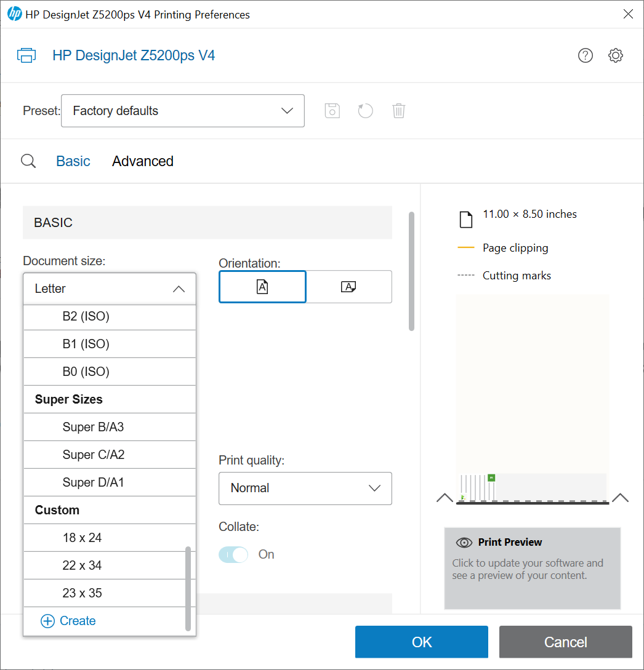
Task: Choose Super B/A3 from the size list
Action: (94, 427)
